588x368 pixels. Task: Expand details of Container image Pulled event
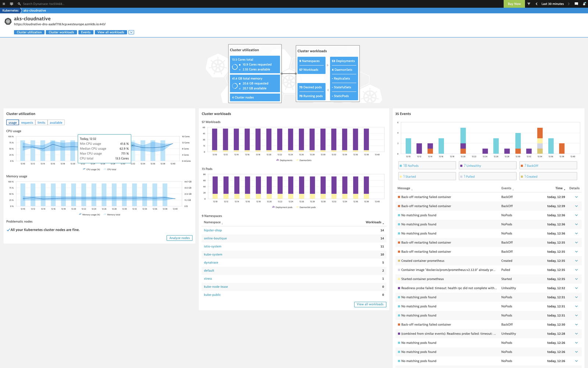click(576, 270)
